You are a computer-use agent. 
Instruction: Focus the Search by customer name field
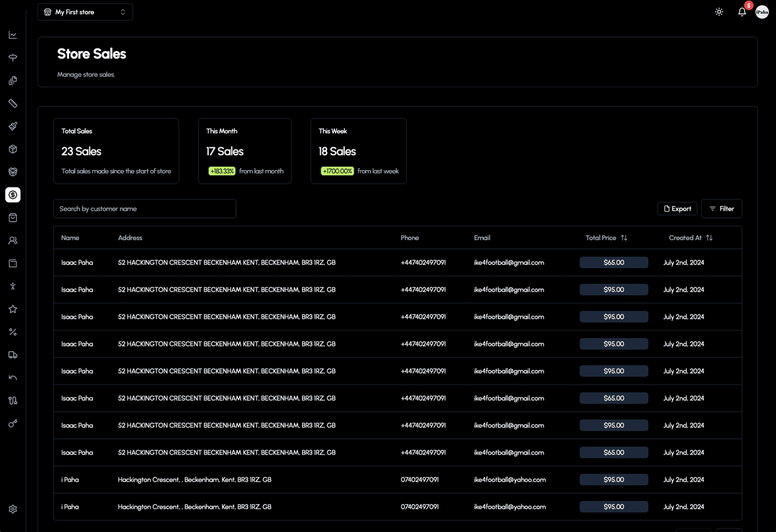pos(145,209)
